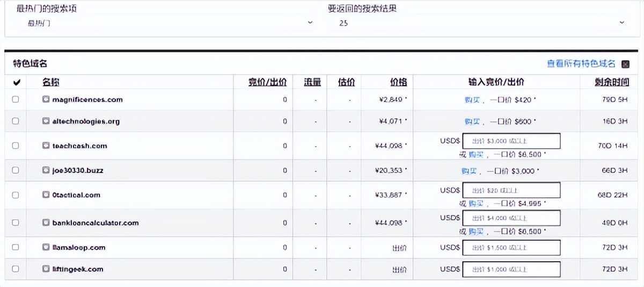This screenshot has width=644, height=287.
Task: Sort by 竞价/出价 column header
Action: tap(267, 82)
